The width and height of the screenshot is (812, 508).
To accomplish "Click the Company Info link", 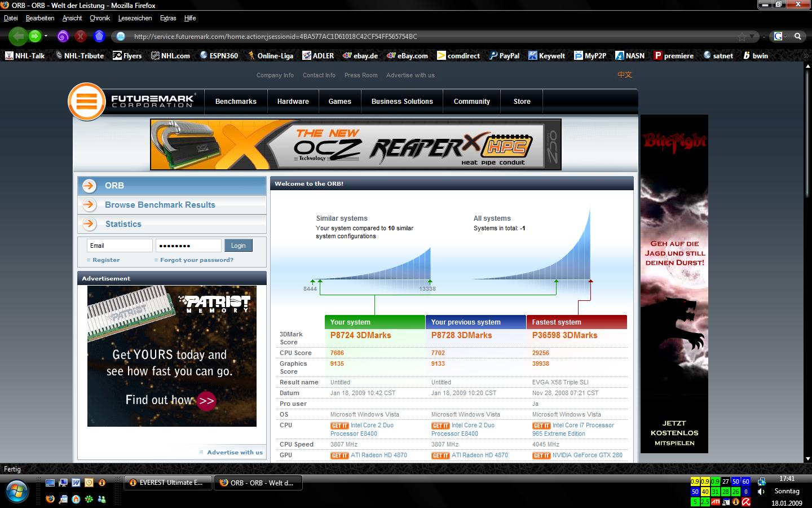I will pos(275,75).
